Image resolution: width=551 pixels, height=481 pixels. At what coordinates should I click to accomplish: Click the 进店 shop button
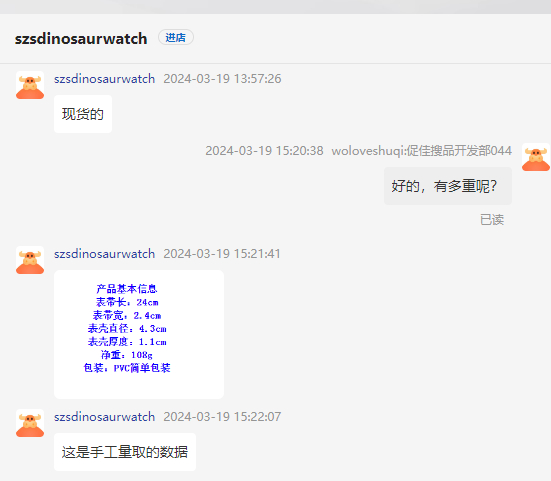click(176, 37)
